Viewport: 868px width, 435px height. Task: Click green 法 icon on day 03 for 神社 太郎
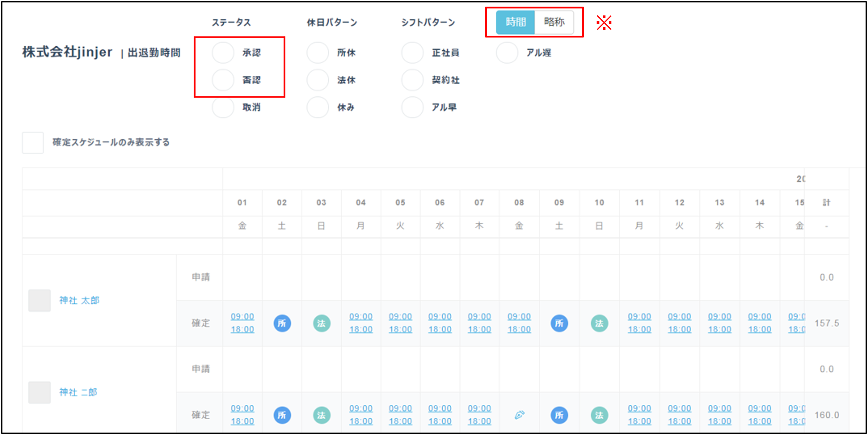[x=321, y=323]
